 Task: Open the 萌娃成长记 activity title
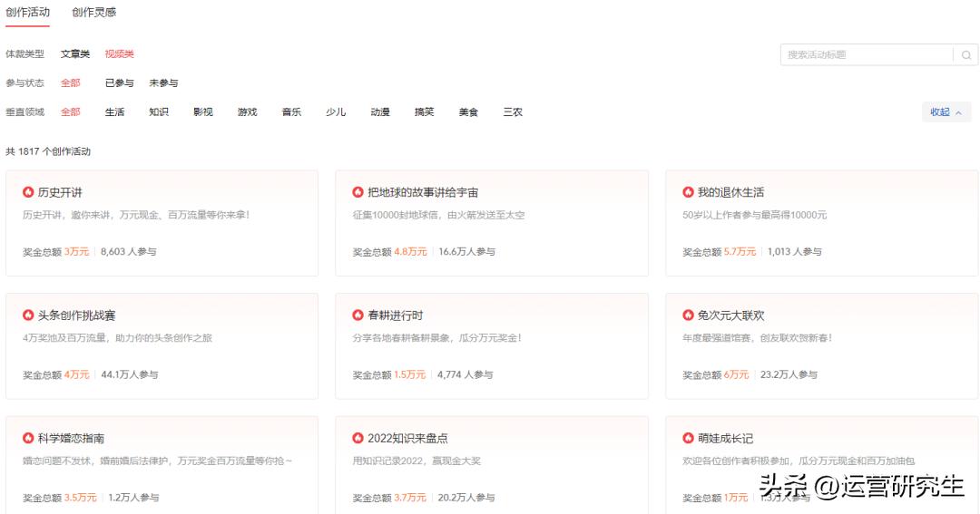click(x=725, y=439)
